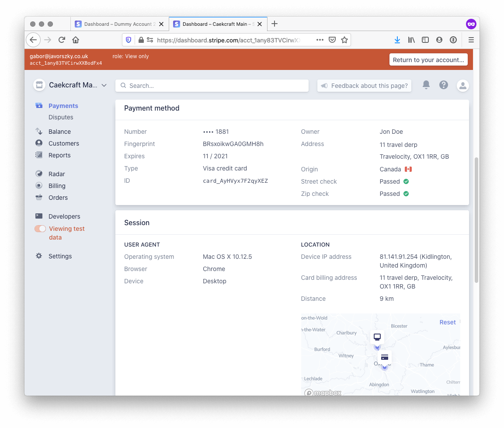Click the site security padlock icon

[141, 40]
